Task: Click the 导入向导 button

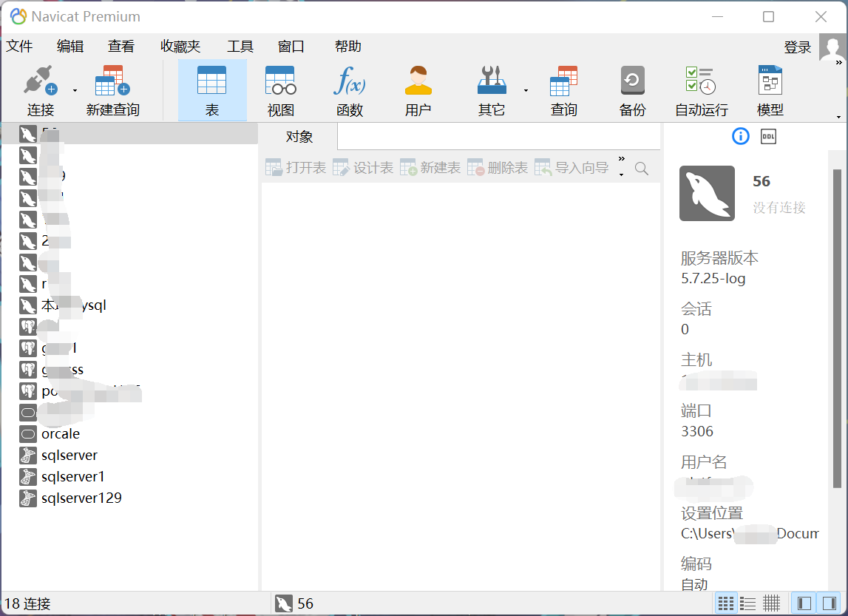Action: (x=571, y=168)
